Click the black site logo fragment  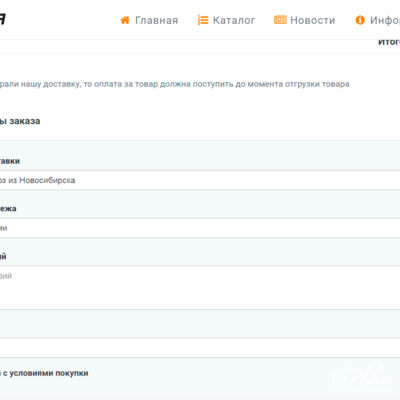(x=3, y=19)
